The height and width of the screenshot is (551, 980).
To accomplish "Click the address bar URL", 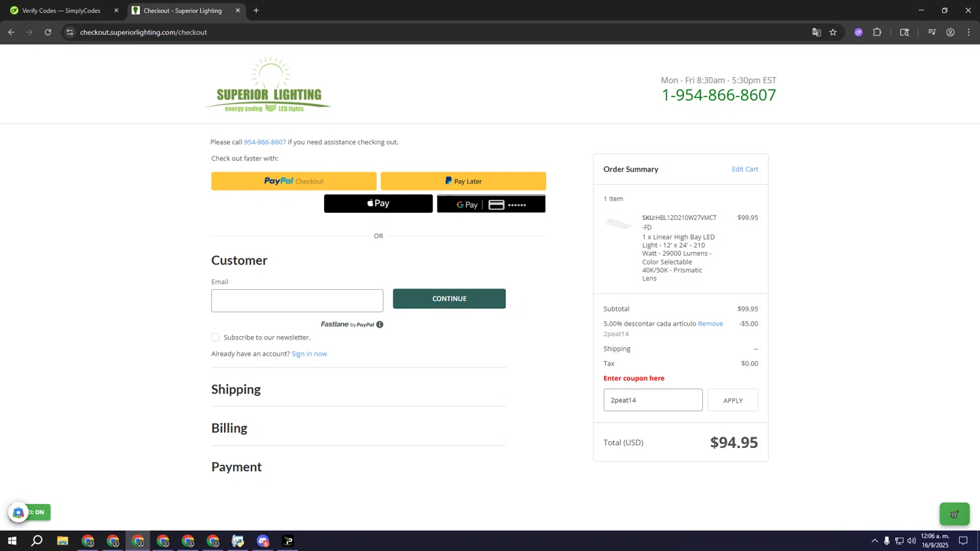I will (144, 32).
